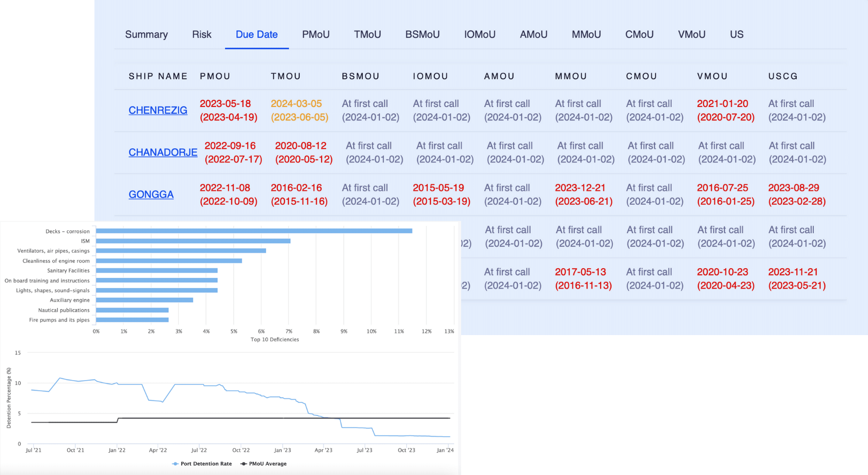
Task: Click GONGGA's overdue USCG date 2023-08-29
Action: tap(793, 188)
